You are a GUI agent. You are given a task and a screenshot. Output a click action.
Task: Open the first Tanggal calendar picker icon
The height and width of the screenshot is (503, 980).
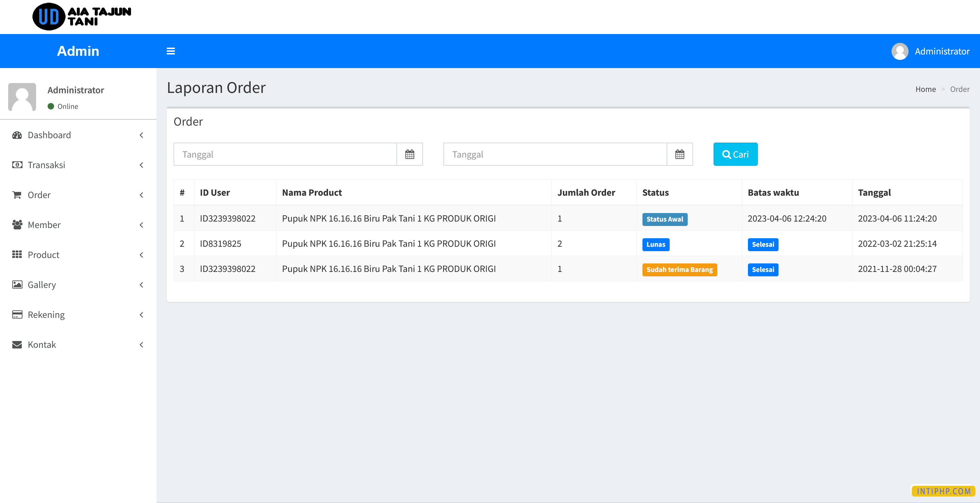(409, 154)
